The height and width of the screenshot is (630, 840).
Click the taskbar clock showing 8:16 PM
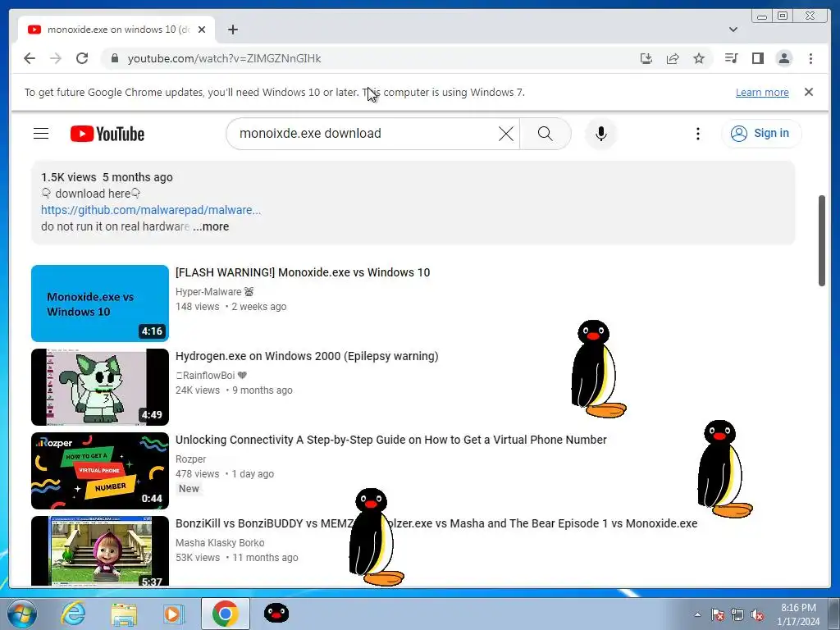point(798,614)
